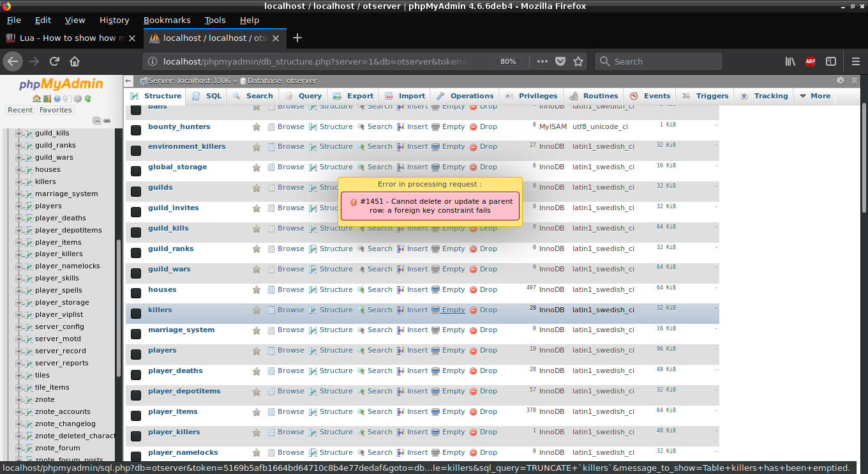Open Firefox Bookmarks menu

coord(167,20)
